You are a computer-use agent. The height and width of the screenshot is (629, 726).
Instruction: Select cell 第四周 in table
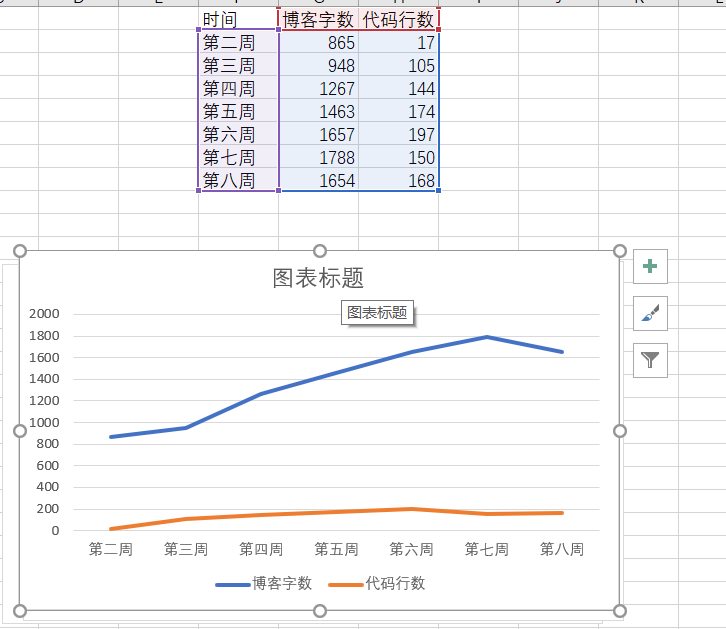point(238,88)
